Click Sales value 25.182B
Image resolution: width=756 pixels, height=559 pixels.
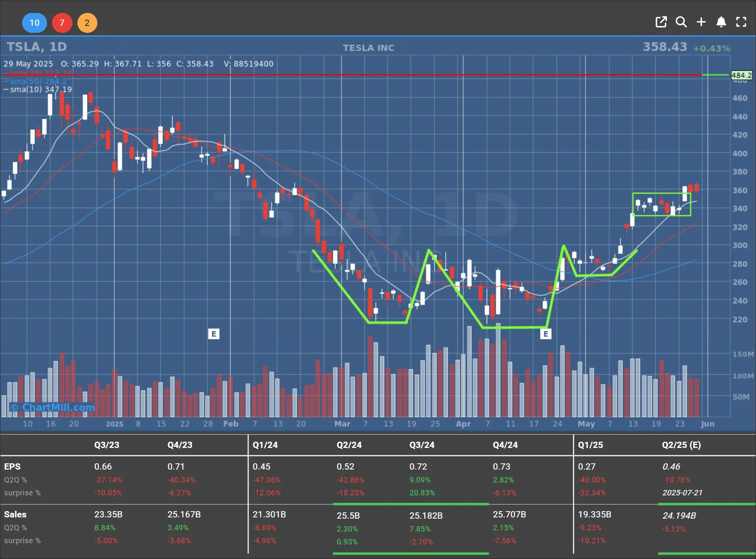tap(426, 516)
